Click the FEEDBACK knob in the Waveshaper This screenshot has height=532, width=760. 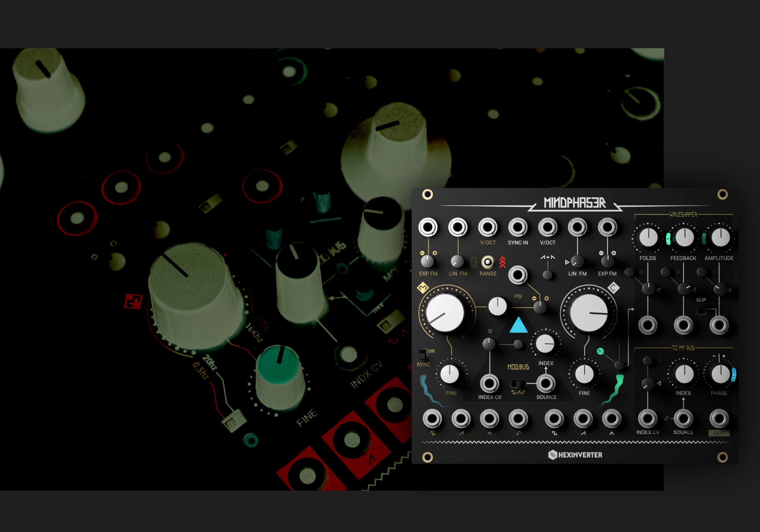pyautogui.click(x=684, y=237)
